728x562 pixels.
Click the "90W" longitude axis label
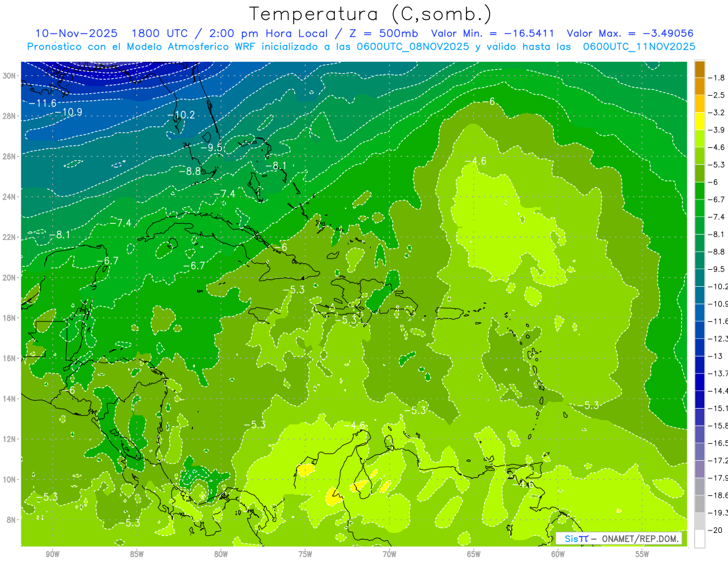point(53,555)
